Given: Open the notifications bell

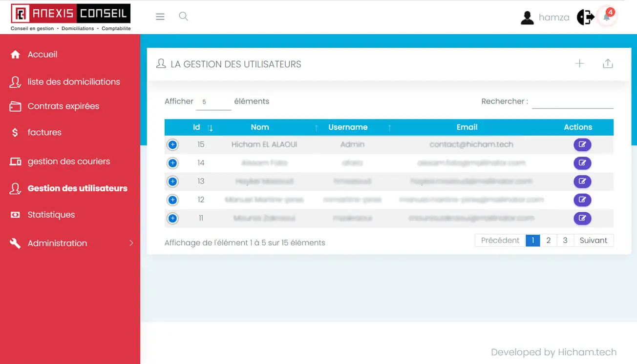Looking at the screenshot, I should pyautogui.click(x=607, y=17).
